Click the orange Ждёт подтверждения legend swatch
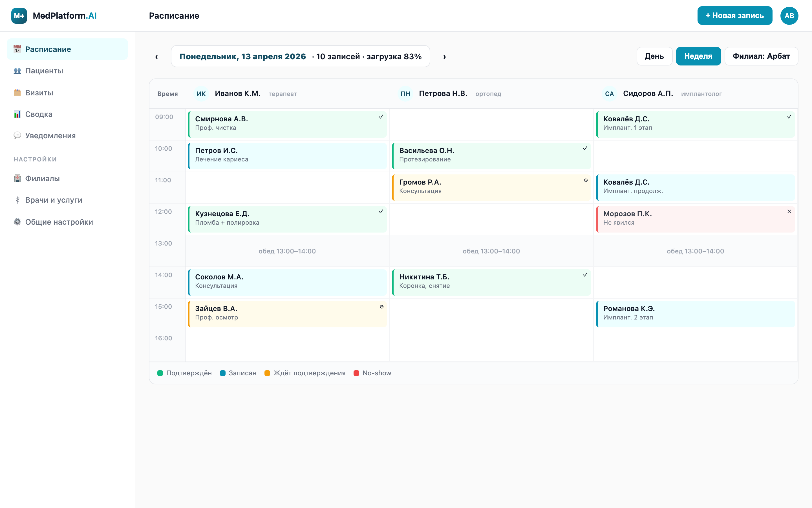The height and width of the screenshot is (508, 812). click(x=267, y=373)
